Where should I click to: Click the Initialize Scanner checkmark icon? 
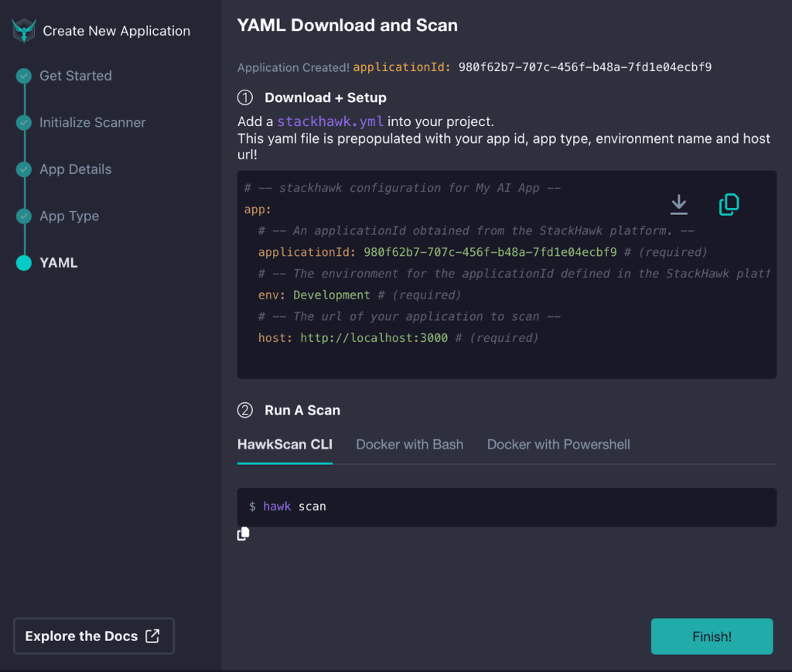pyautogui.click(x=24, y=123)
